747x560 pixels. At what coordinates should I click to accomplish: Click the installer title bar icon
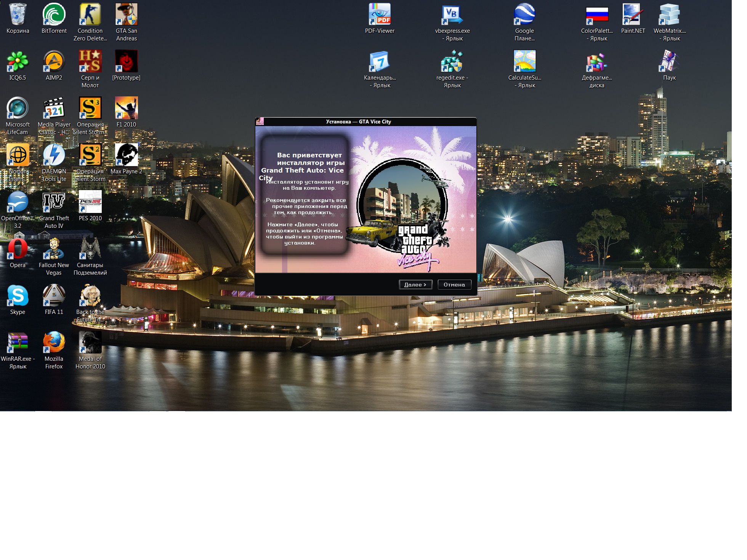[x=260, y=122]
